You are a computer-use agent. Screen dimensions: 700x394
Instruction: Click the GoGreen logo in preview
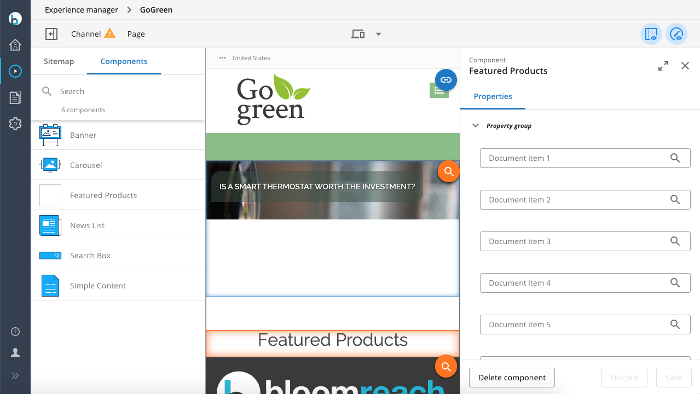[x=273, y=99]
